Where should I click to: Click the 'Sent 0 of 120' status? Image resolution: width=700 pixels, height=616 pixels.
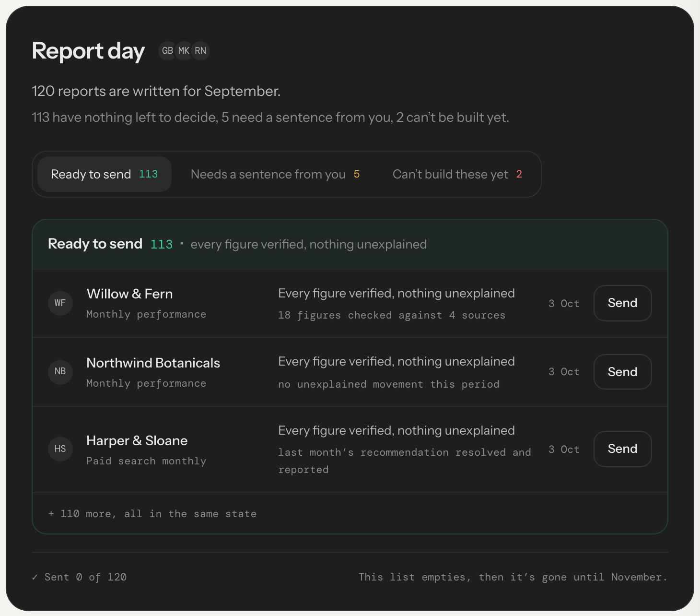(79, 577)
